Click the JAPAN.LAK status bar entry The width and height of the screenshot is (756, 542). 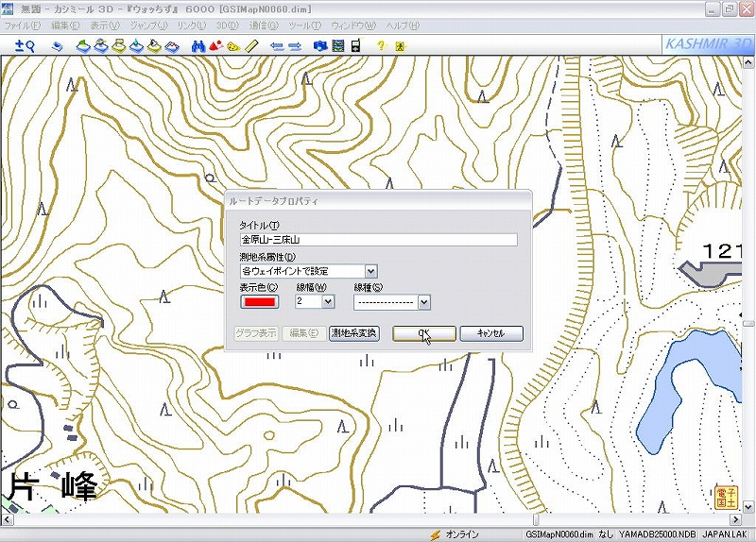point(725,534)
